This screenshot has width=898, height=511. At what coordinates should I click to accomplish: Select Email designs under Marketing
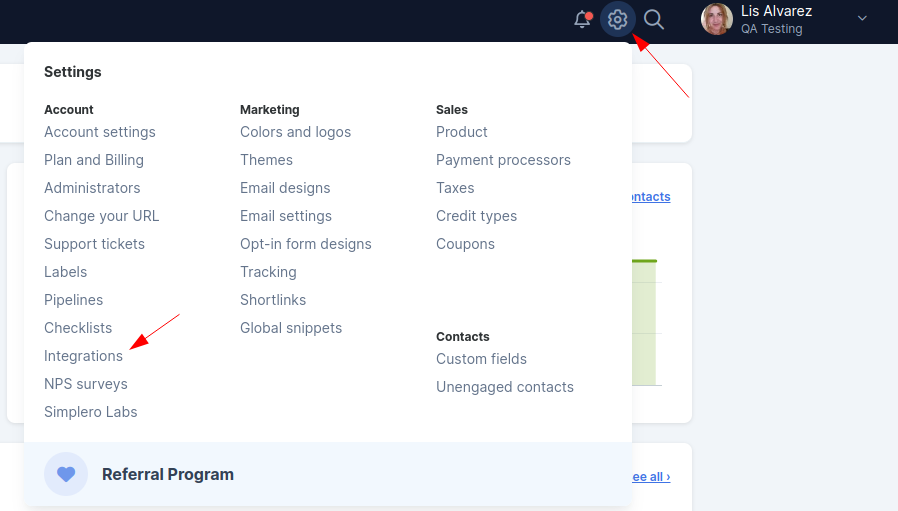coord(285,188)
